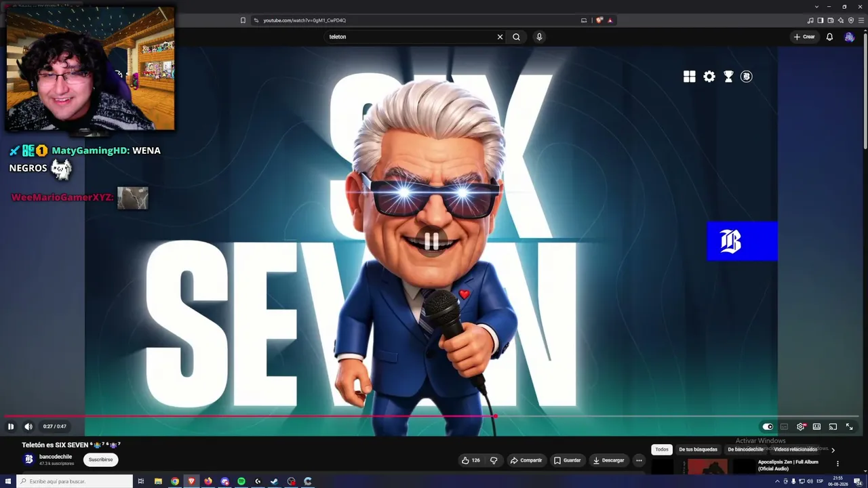Open the bancodechile channel name link
This screenshot has width=868, height=488.
pos(56,457)
